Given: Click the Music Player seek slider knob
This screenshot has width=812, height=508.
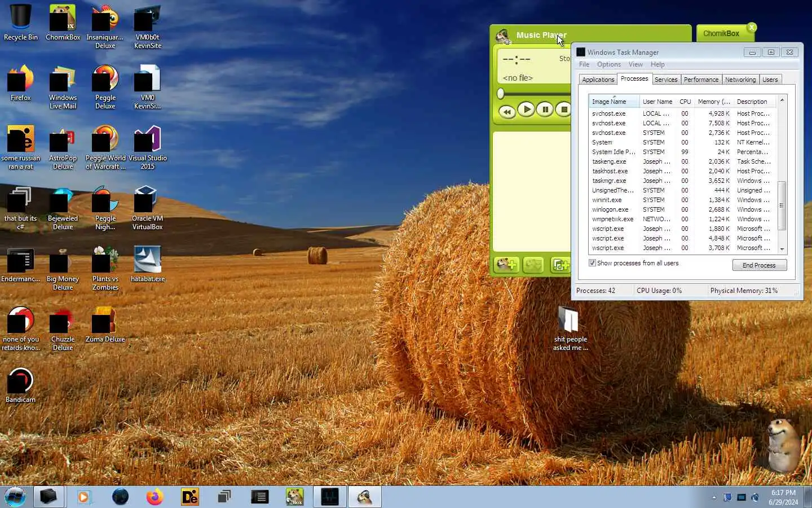Looking at the screenshot, I should [501, 94].
